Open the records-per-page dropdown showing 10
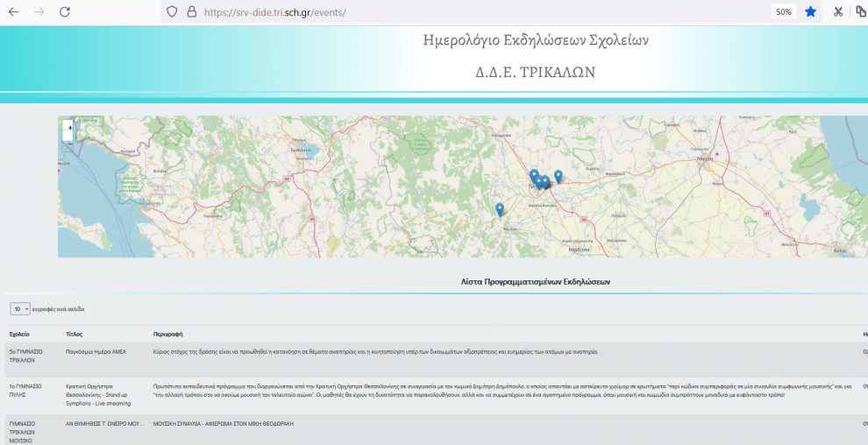This screenshot has width=868, height=445. click(x=21, y=309)
